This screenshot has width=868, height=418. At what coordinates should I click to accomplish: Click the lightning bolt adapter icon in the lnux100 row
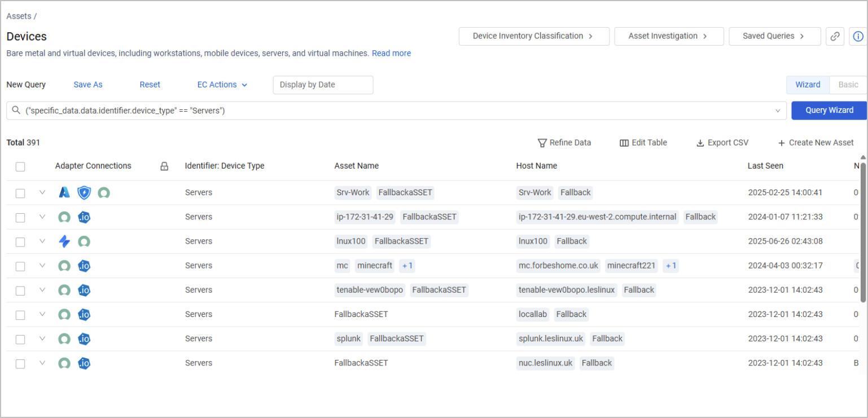coord(64,241)
